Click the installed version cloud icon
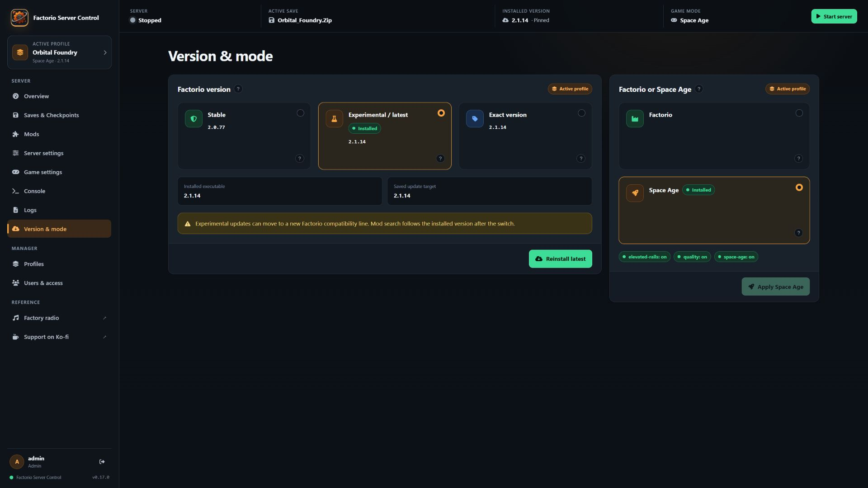The height and width of the screenshot is (488, 868). (x=505, y=20)
